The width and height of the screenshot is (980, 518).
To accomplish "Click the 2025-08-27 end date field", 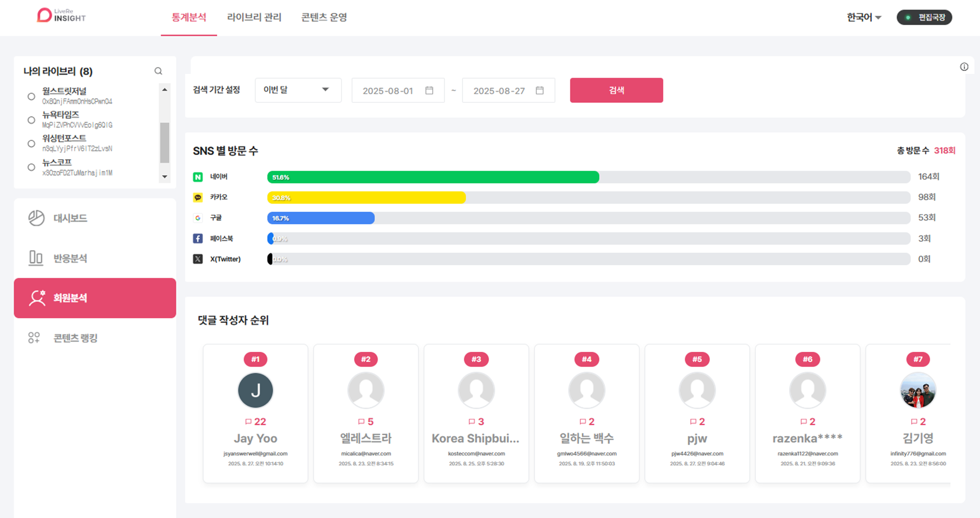I will click(x=508, y=90).
